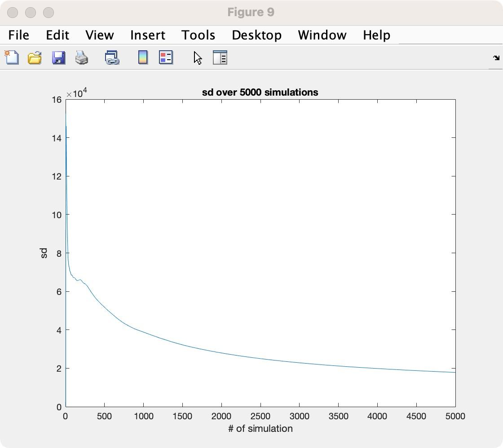Create a new figure via toolbar
The width and height of the screenshot is (503, 448).
click(13, 57)
